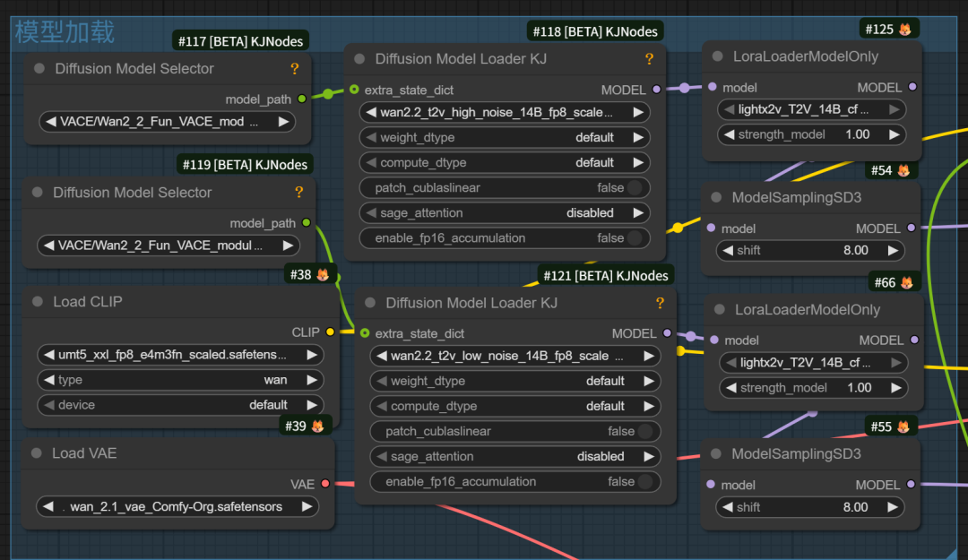Collapse the LoraLoaderModelOnly #66 node

tap(719, 309)
